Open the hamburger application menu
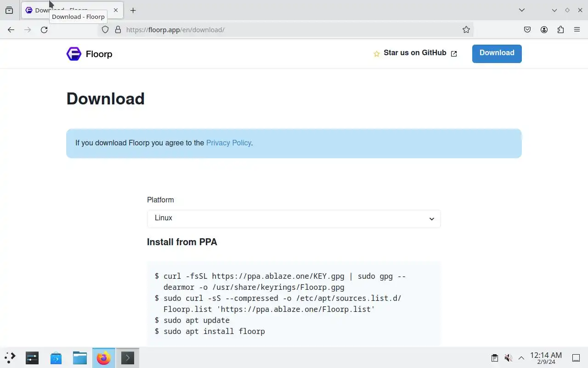 click(x=577, y=30)
